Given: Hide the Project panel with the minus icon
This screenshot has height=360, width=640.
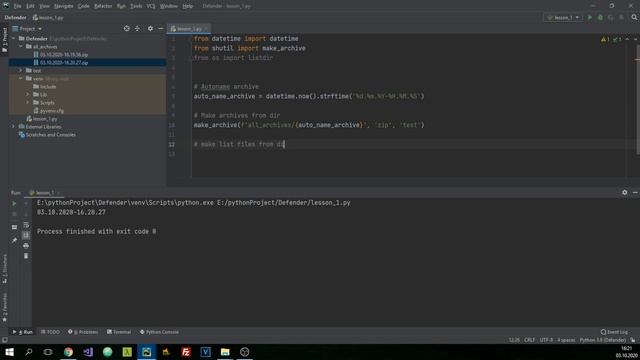Looking at the screenshot, I should (x=161, y=29).
